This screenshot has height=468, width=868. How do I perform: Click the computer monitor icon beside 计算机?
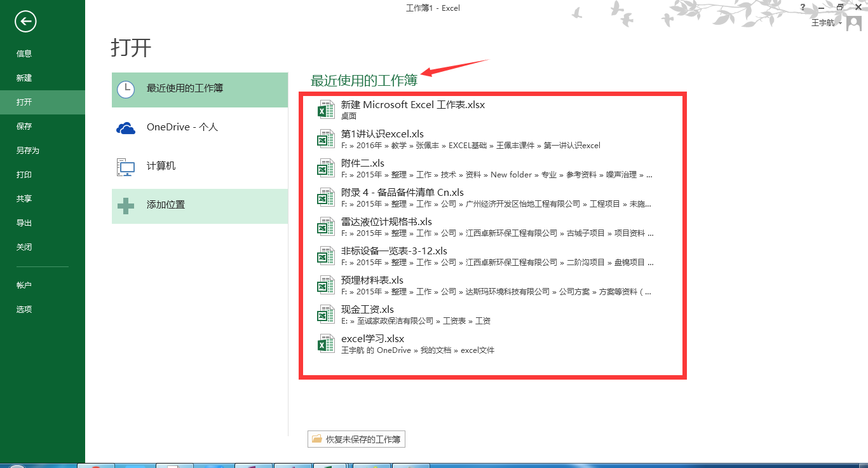pos(126,164)
